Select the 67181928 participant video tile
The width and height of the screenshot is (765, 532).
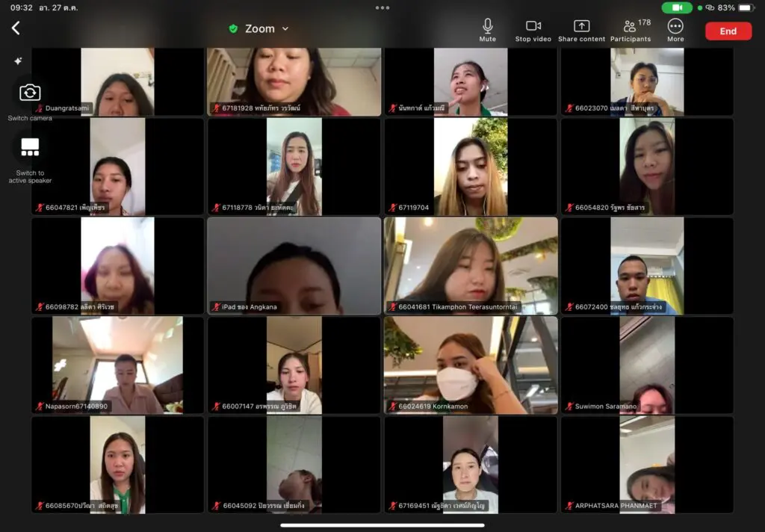pyautogui.click(x=294, y=81)
